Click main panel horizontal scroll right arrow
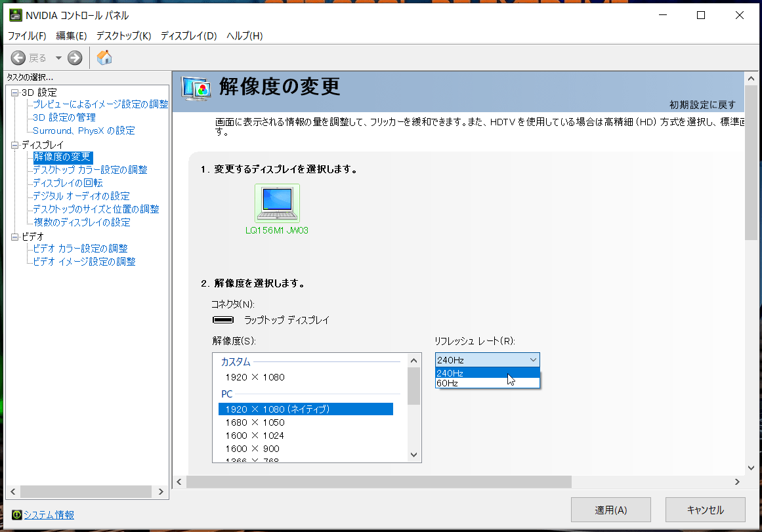The width and height of the screenshot is (762, 532). (x=737, y=482)
